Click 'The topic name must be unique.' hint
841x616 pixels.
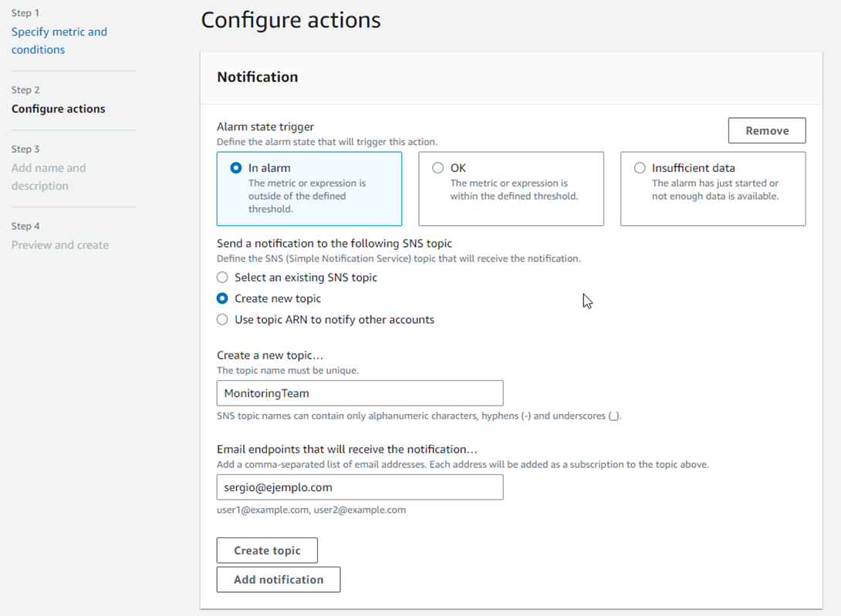point(288,371)
